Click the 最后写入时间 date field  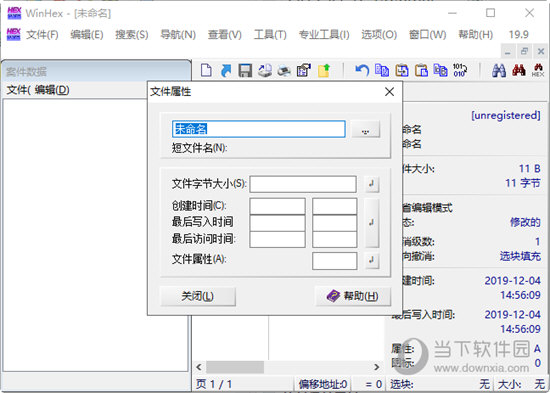(x=277, y=223)
